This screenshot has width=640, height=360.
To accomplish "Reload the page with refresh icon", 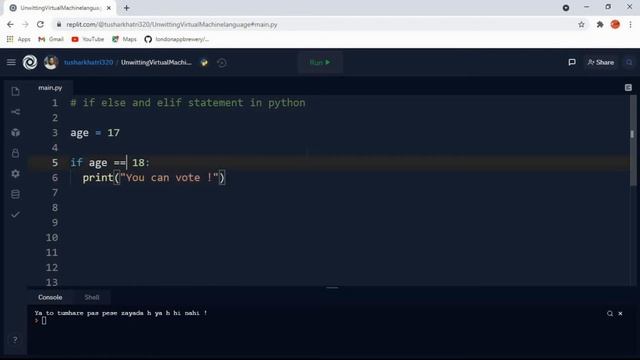I will coord(40,24).
